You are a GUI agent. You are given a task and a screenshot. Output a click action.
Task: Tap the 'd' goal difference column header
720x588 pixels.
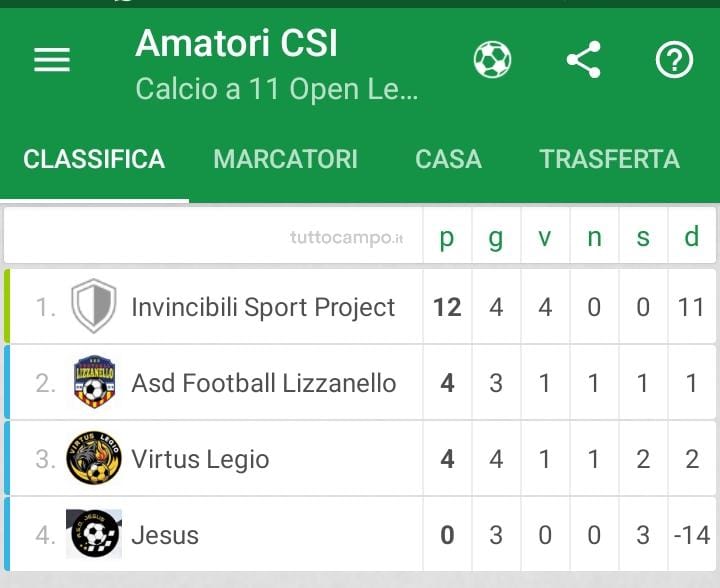[x=692, y=236]
